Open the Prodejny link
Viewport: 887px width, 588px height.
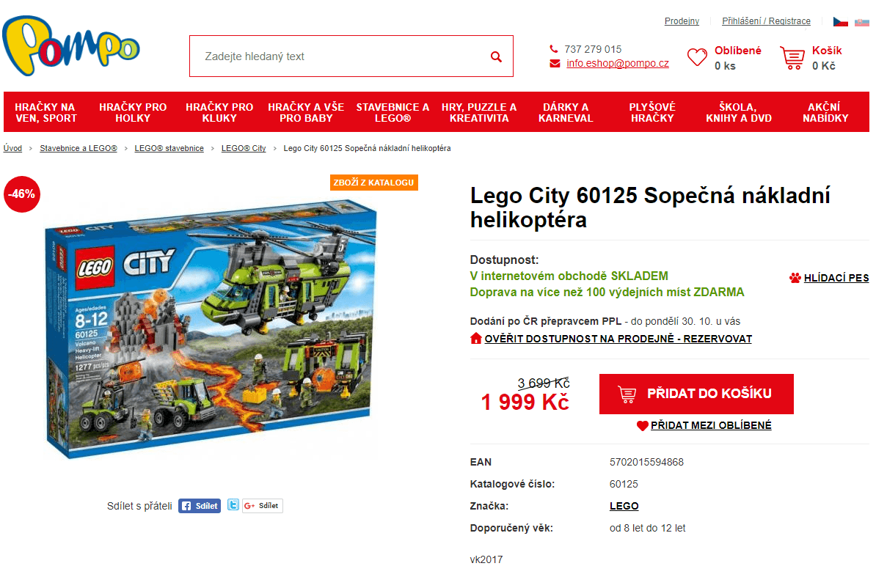click(681, 21)
